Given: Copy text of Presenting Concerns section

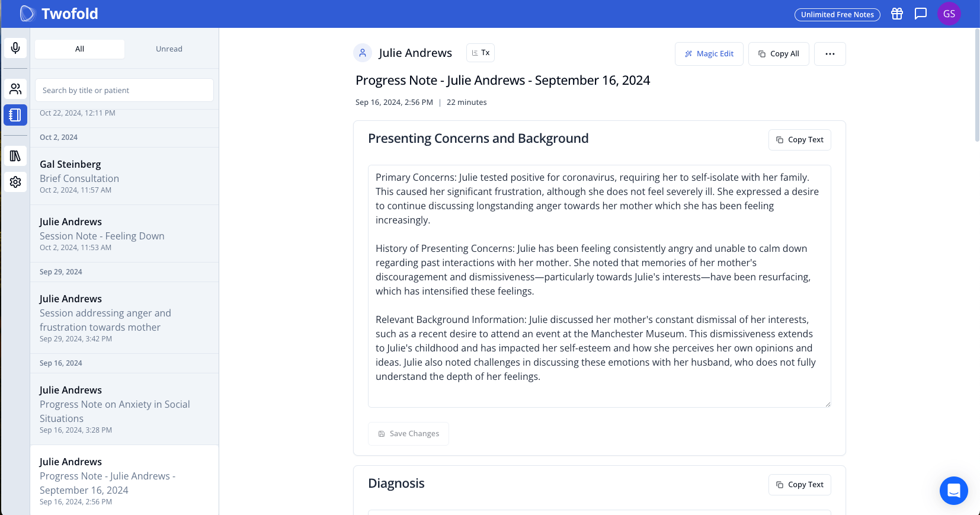Looking at the screenshot, I should coord(799,140).
